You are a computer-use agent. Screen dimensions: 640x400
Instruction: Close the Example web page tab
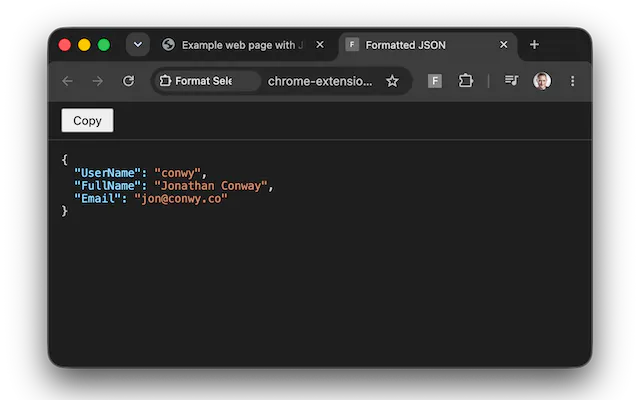[x=320, y=44]
